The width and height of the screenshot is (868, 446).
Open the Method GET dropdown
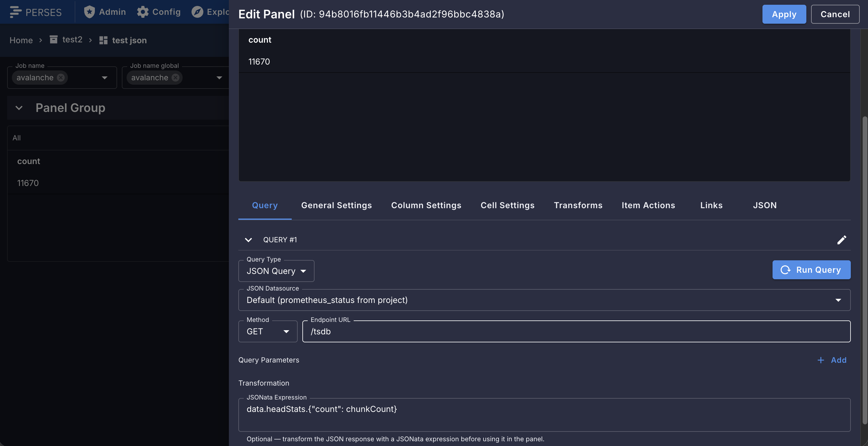tap(268, 332)
